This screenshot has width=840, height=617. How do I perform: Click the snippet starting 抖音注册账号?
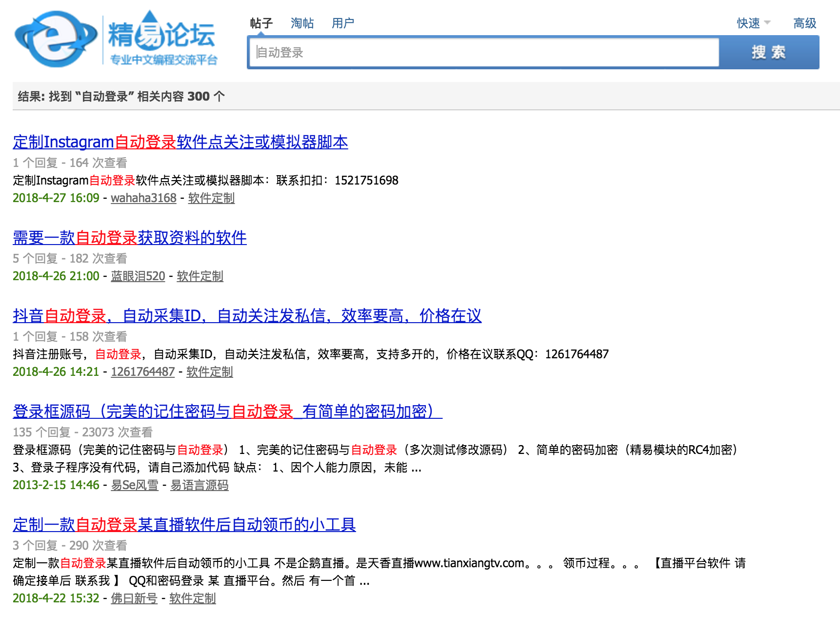(x=311, y=354)
